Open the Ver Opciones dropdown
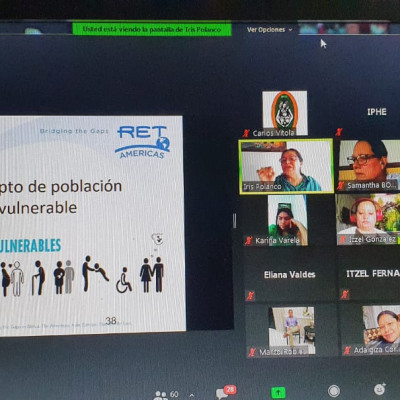400x400 pixels. 269,30
